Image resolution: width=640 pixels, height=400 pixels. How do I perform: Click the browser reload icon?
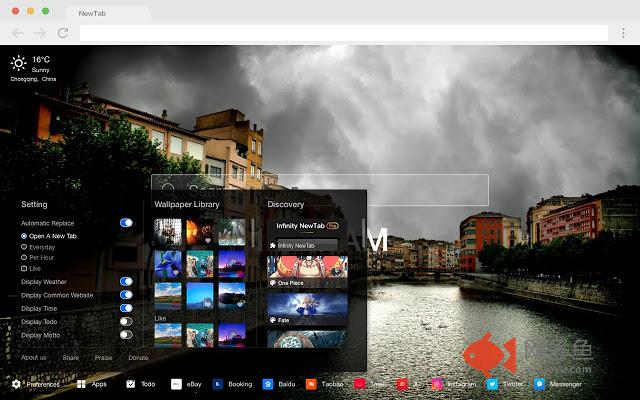tap(62, 33)
